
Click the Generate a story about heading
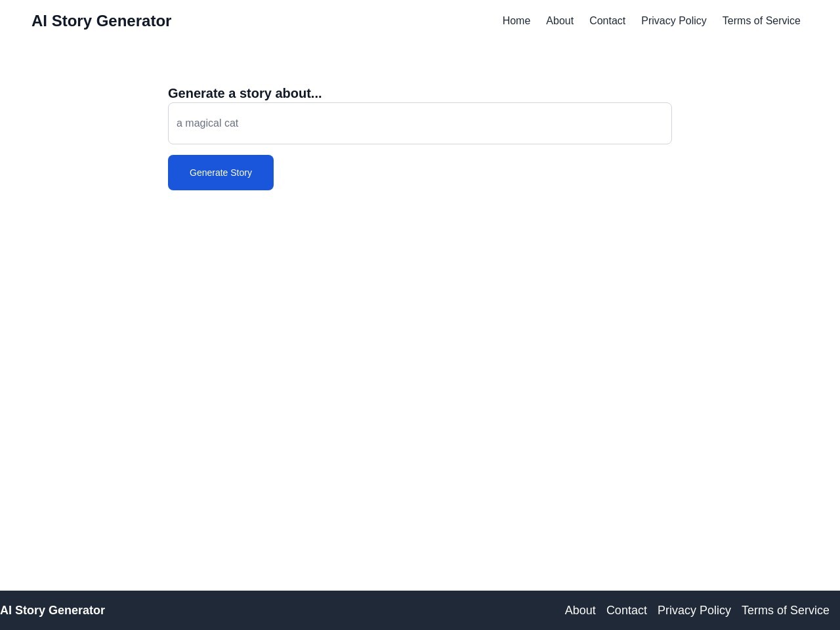245,93
